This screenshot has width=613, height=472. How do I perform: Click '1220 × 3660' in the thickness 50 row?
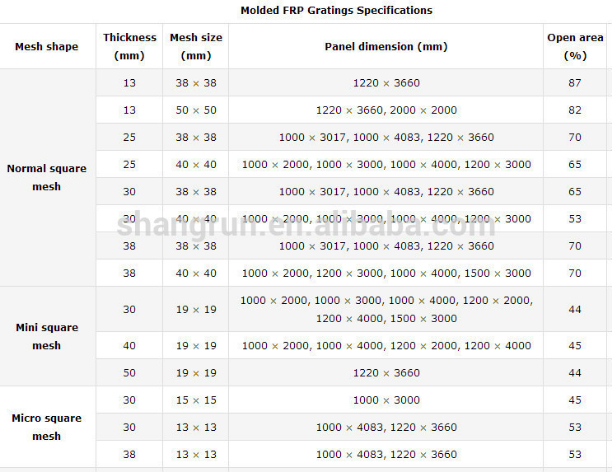point(386,373)
